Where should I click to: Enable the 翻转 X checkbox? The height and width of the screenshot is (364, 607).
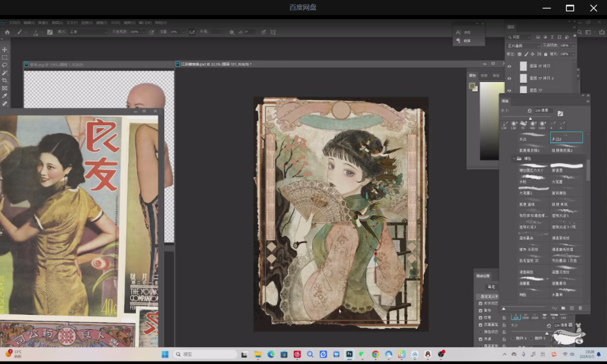click(513, 339)
